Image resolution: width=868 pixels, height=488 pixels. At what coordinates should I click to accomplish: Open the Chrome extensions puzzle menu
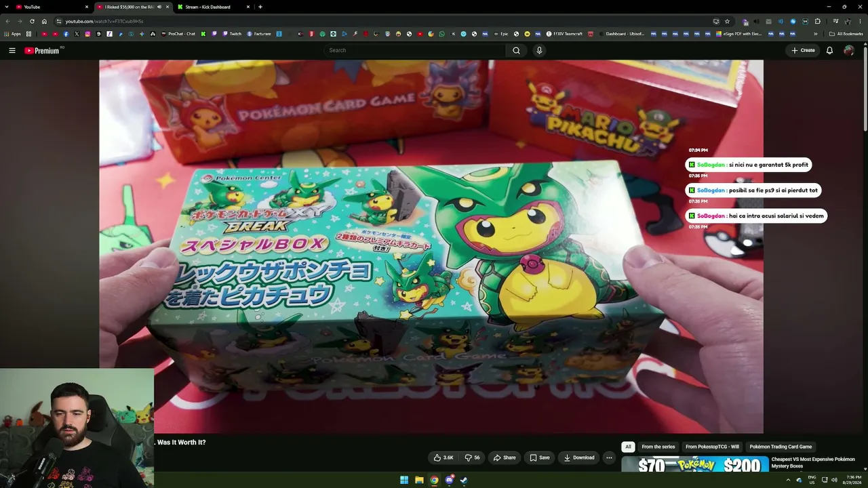[818, 21]
